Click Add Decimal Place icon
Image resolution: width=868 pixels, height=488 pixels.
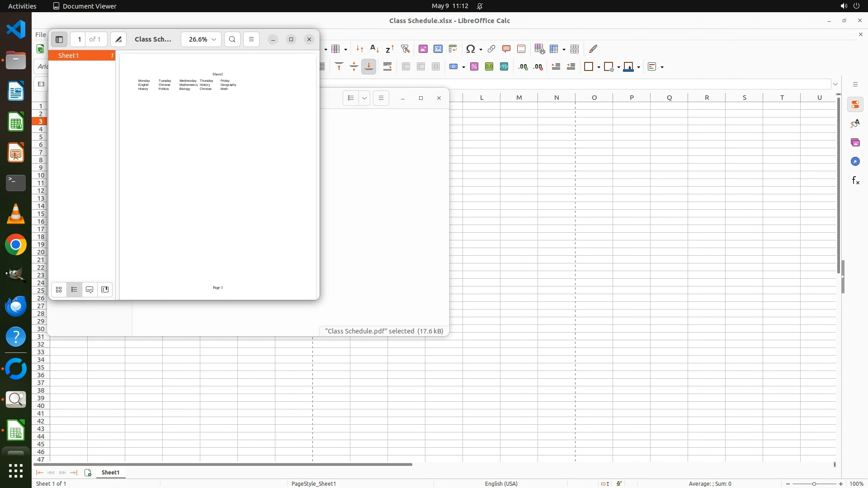(523, 67)
